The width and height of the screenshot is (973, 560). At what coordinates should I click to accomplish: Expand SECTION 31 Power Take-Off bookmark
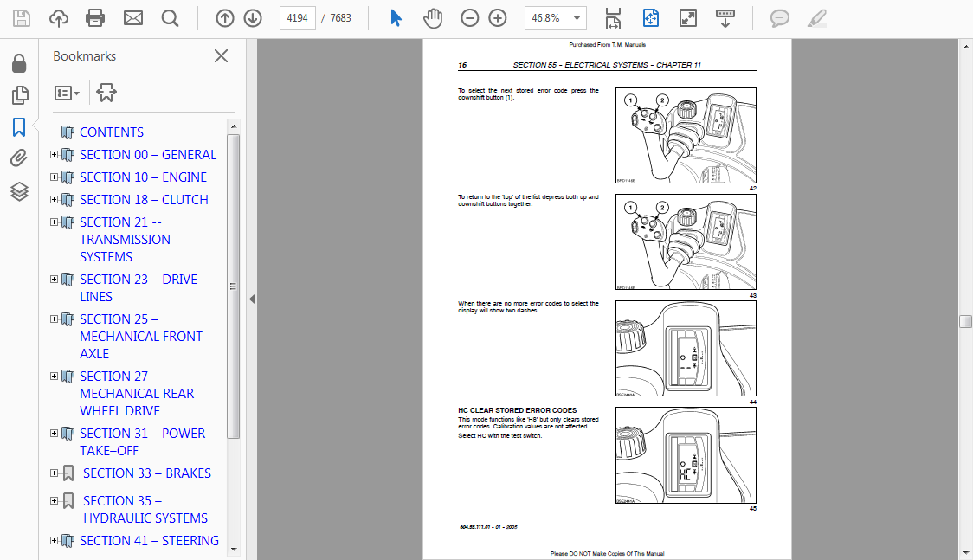click(54, 433)
